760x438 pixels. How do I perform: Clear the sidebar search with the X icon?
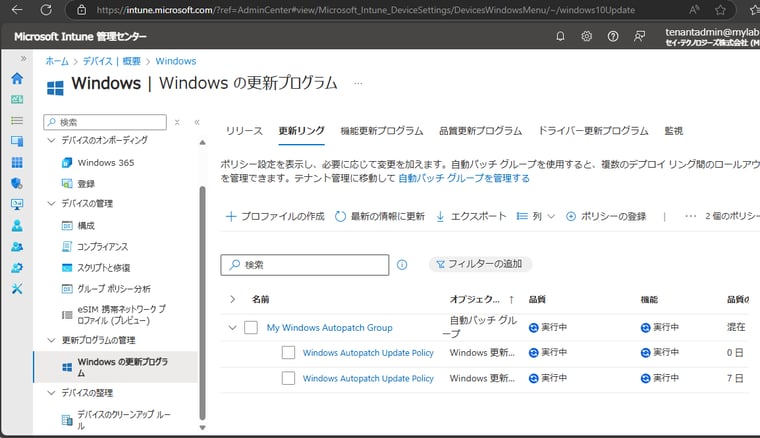[177, 122]
